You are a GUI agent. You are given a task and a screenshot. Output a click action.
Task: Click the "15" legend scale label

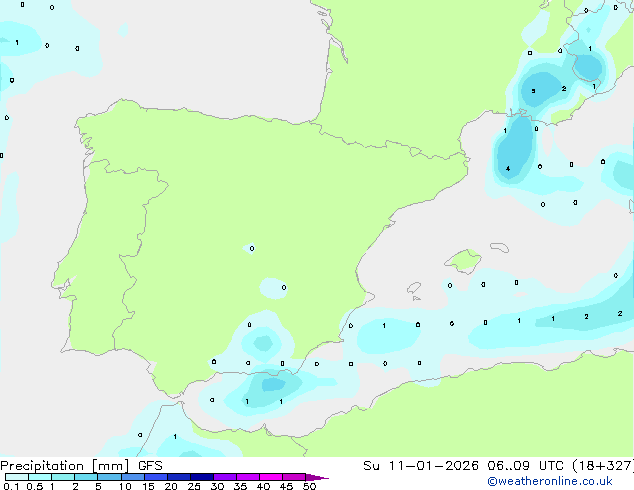(148, 486)
